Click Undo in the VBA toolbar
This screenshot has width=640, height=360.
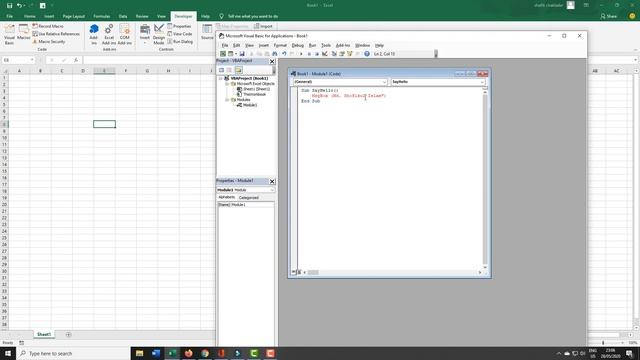pos(284,54)
